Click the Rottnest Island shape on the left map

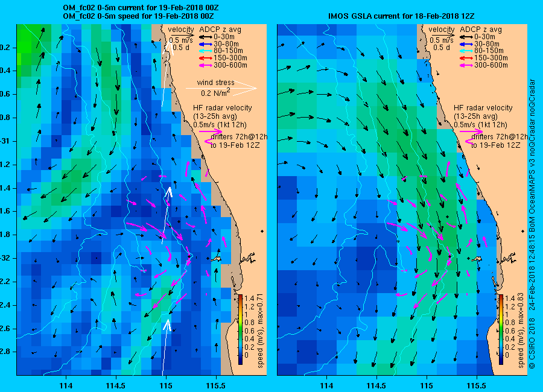(x=216, y=259)
